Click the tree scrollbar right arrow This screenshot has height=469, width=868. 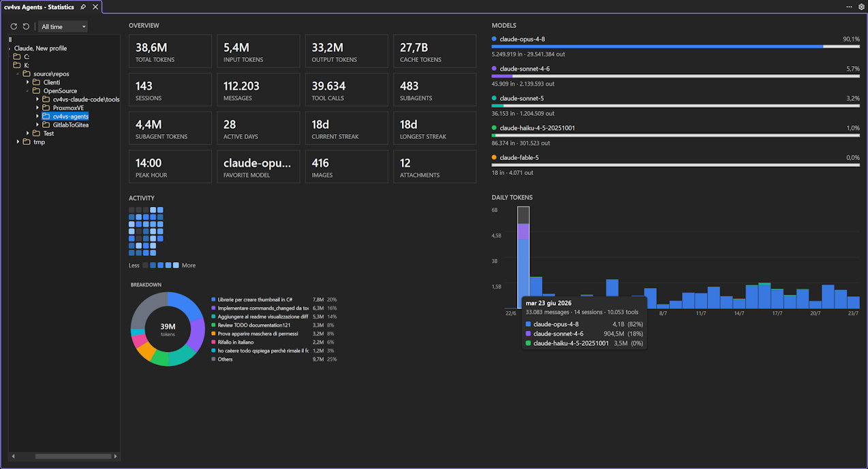[116, 456]
